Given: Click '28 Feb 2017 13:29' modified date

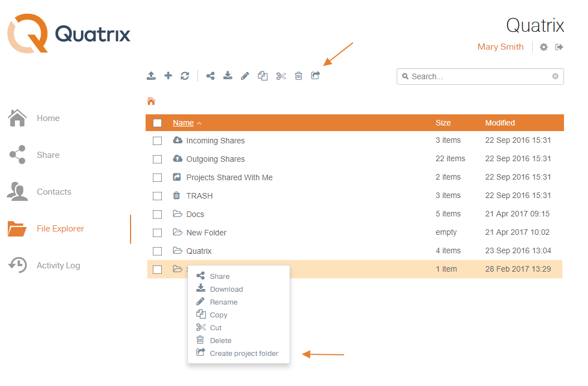Looking at the screenshot, I should tap(518, 269).
